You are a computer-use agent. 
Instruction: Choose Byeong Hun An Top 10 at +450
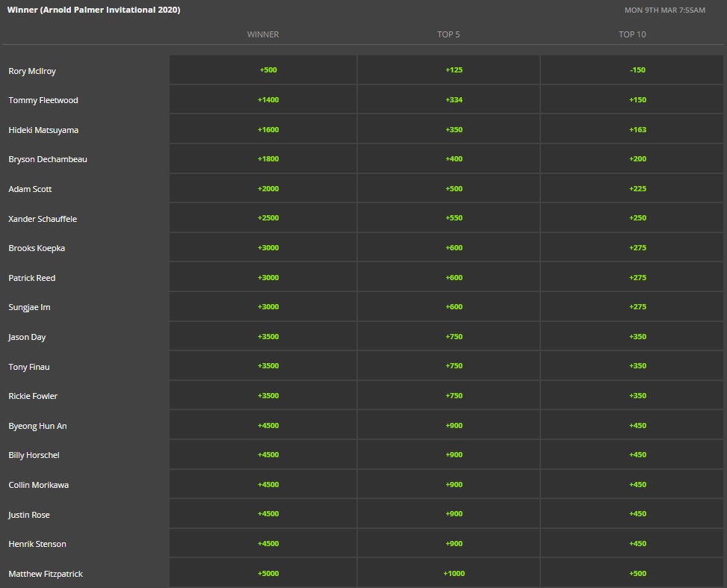pos(631,425)
